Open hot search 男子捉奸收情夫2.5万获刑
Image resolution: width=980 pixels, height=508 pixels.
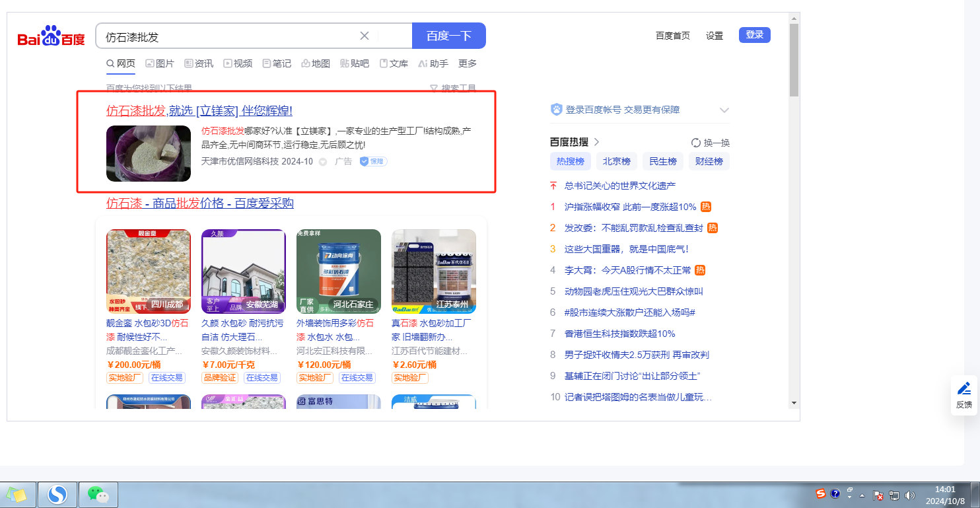point(637,355)
